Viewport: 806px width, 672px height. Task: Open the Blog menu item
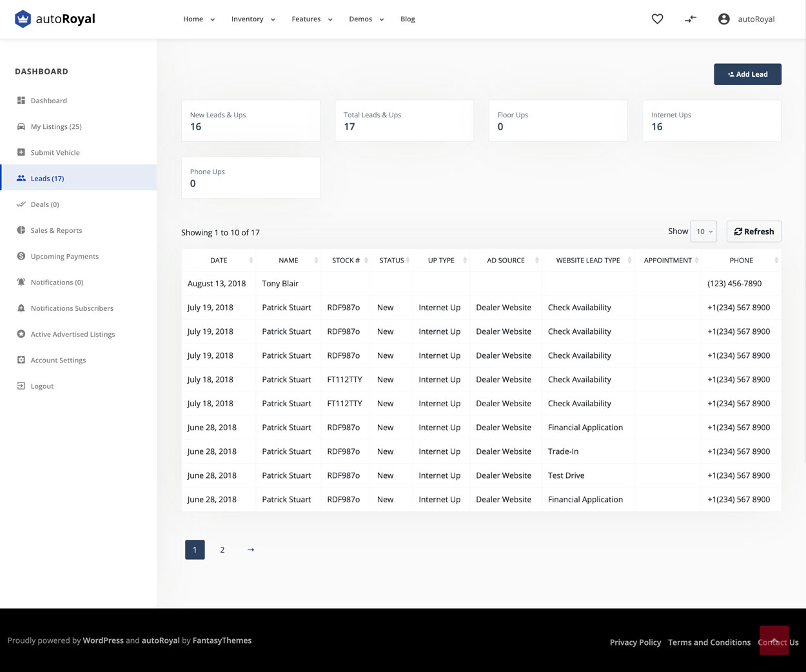tap(408, 19)
